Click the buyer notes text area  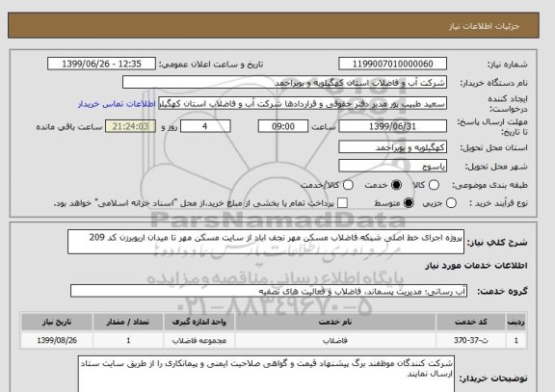click(x=266, y=375)
